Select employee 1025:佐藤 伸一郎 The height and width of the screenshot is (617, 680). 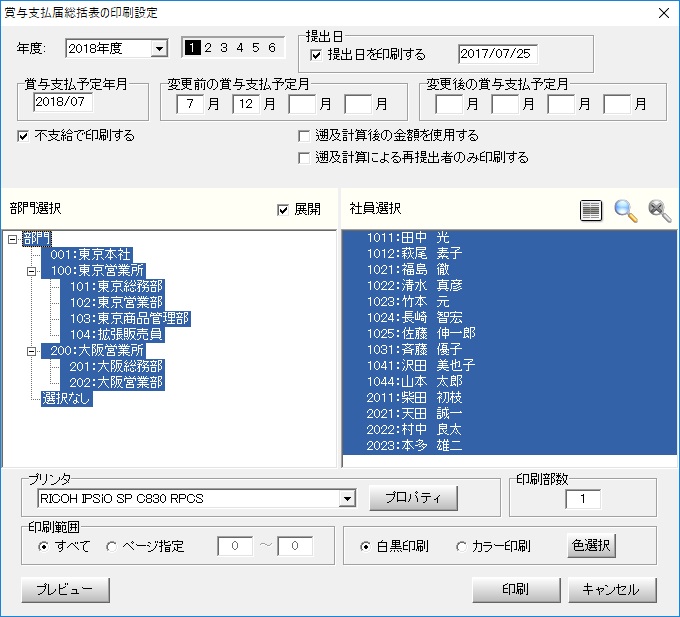pyautogui.click(x=509, y=334)
